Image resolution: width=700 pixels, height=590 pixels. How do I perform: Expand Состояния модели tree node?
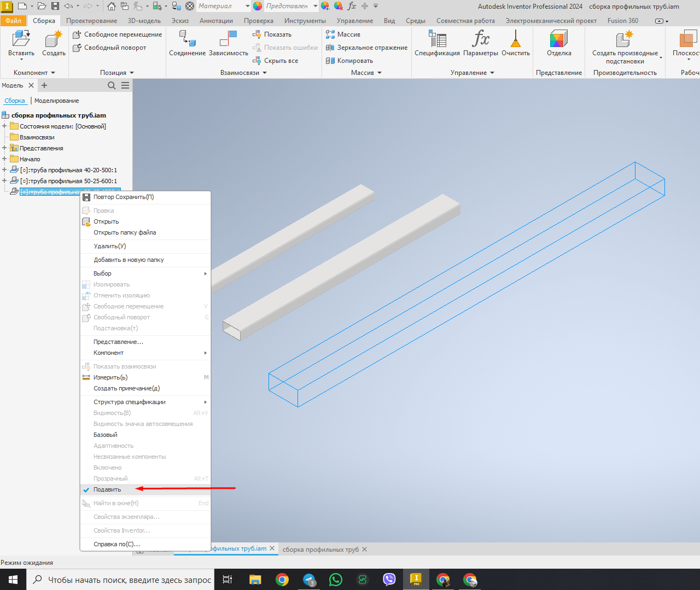click(x=4, y=126)
